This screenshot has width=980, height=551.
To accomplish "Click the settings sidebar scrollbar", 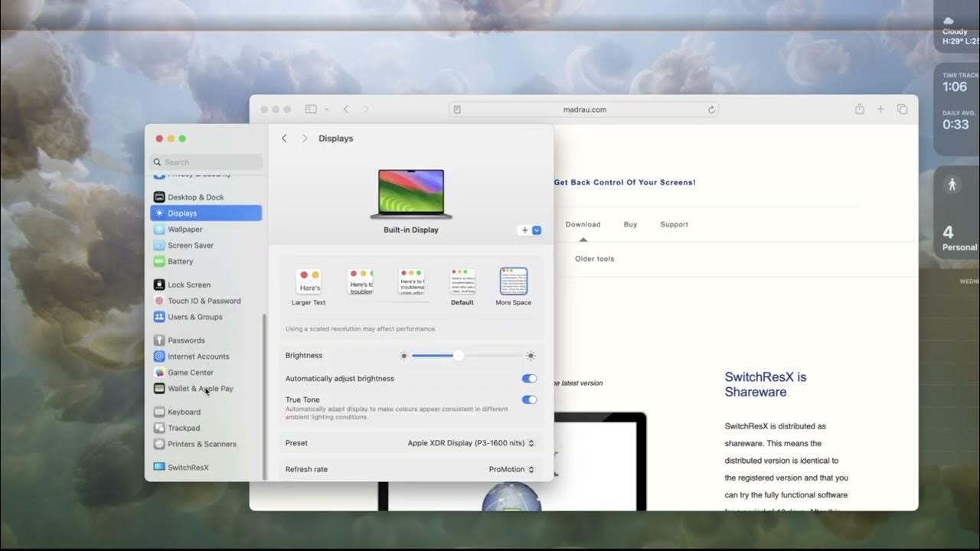I will pyautogui.click(x=264, y=396).
